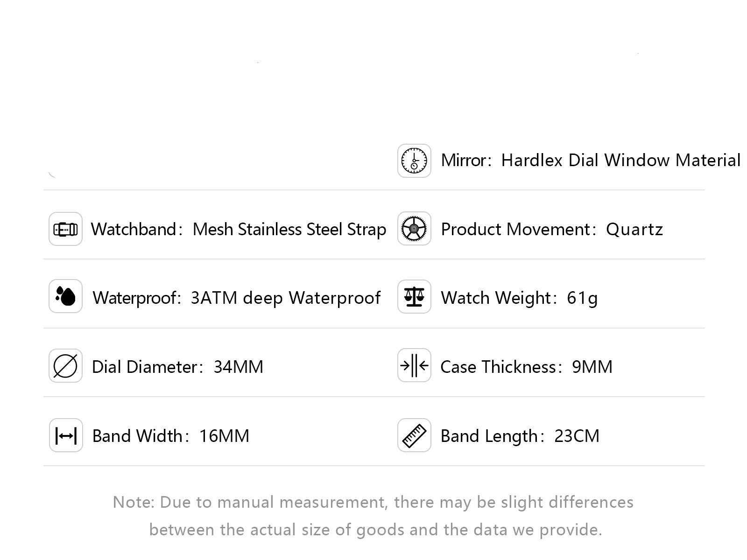Click the note's second line about goods size
Viewport: 747px width, 560px height.
click(375, 530)
